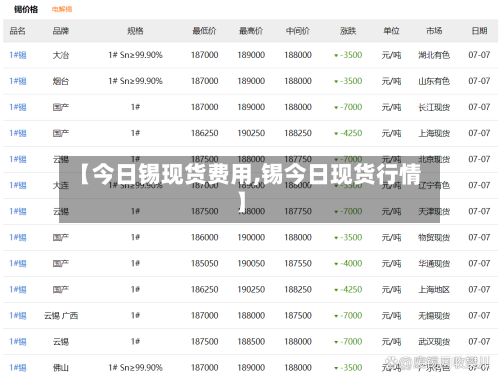
Task: Select the 无锡现货 market cell
Action: pyautogui.click(x=434, y=315)
